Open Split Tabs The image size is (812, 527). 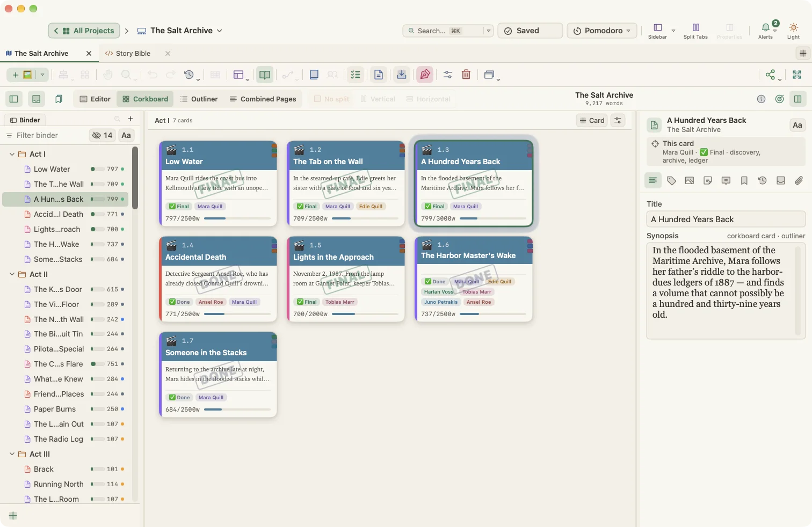[695, 31]
